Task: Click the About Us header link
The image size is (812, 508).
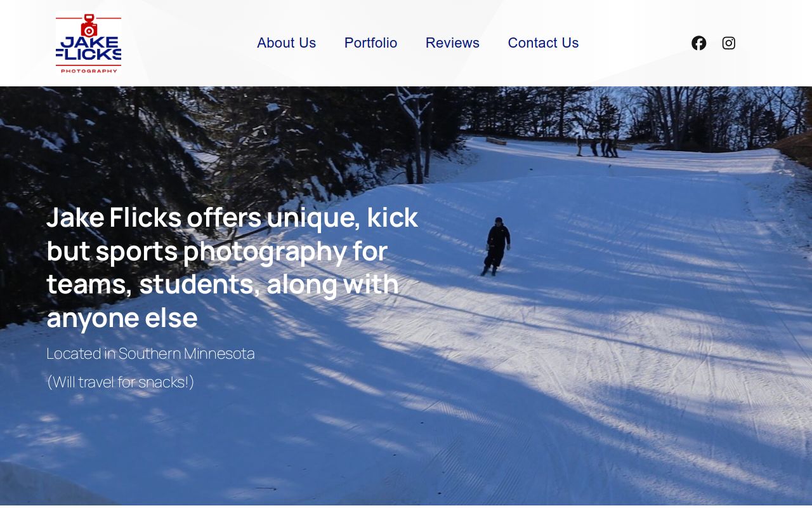Action: click(286, 43)
